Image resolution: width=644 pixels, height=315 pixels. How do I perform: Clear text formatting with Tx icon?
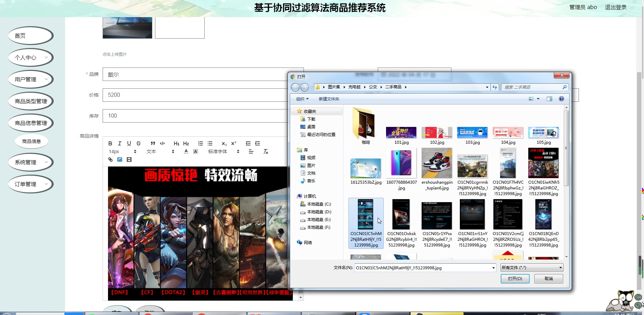(266, 151)
